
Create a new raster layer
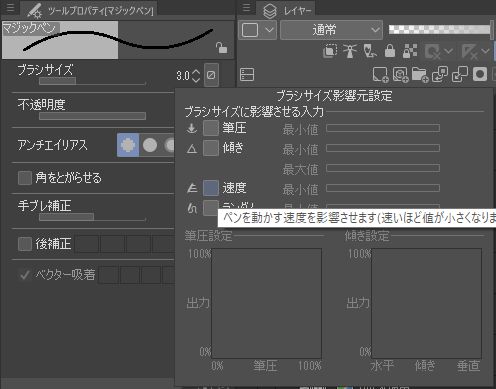(x=380, y=75)
